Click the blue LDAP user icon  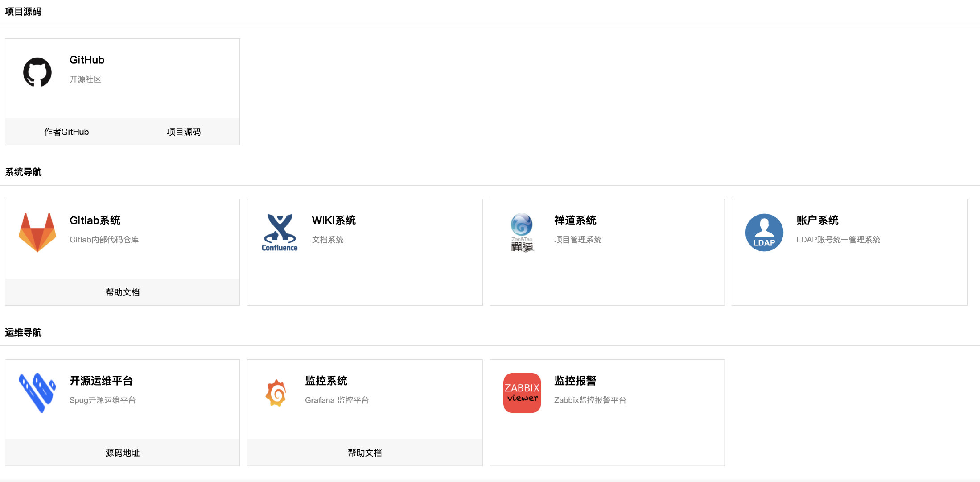[764, 232]
